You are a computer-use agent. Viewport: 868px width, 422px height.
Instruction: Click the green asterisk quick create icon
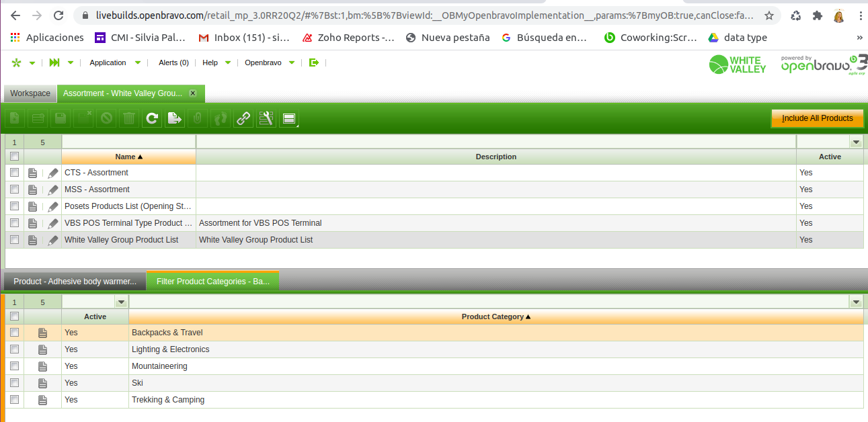17,62
